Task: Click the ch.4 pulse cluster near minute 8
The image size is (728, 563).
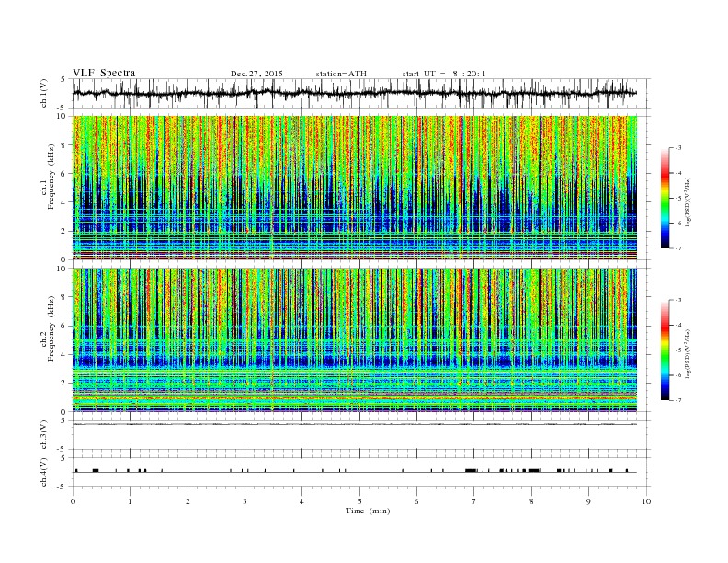Action: coord(534,471)
